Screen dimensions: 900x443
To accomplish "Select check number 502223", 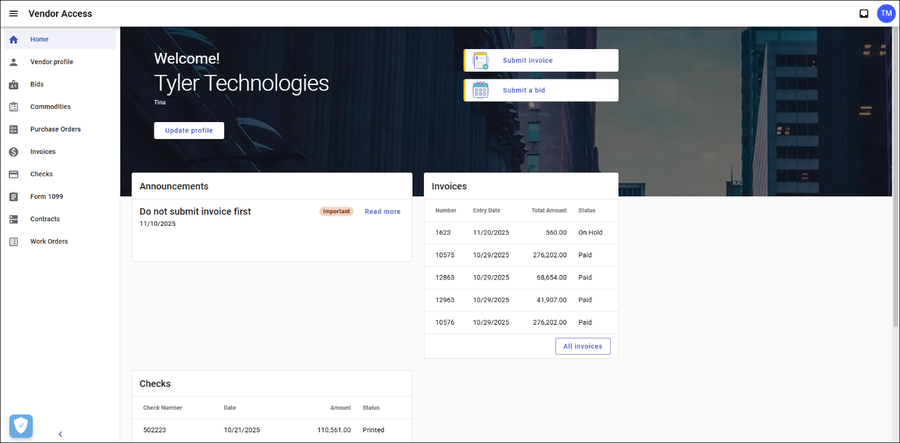I will 155,430.
